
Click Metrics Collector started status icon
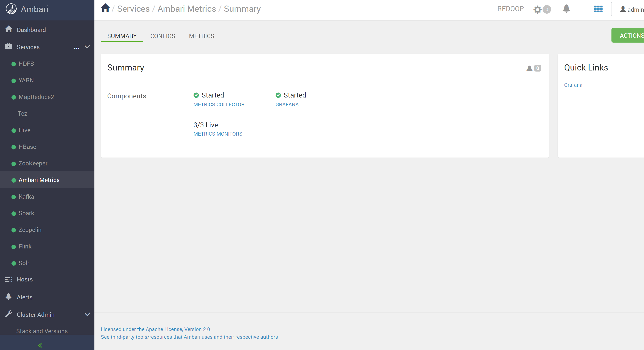(x=196, y=95)
